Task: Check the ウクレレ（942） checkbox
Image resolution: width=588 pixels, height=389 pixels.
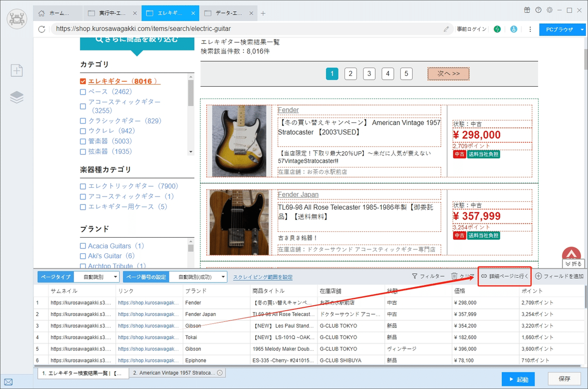Action: (83, 131)
